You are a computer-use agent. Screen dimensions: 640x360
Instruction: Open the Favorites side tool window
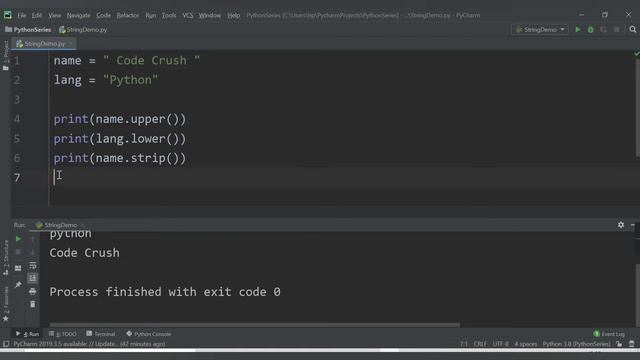6,304
